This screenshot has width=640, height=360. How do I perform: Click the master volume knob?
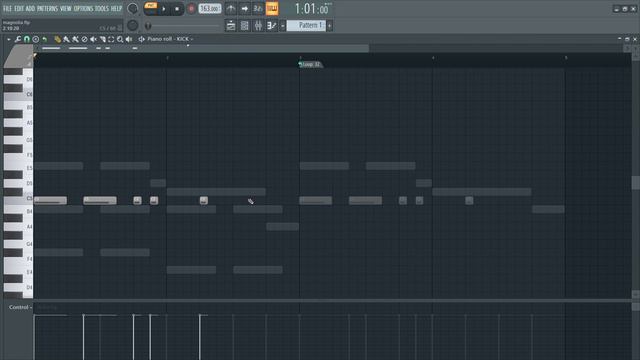point(133,8)
